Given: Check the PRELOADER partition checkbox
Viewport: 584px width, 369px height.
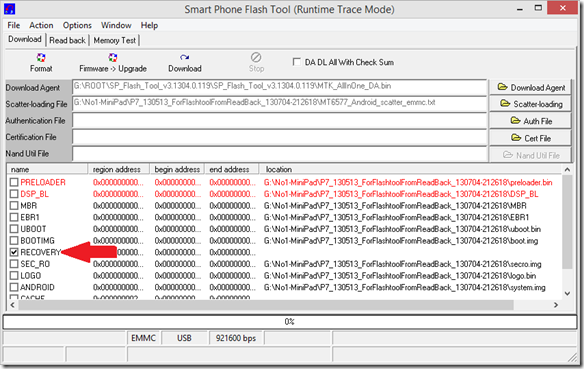Looking at the screenshot, I should coord(14,182).
